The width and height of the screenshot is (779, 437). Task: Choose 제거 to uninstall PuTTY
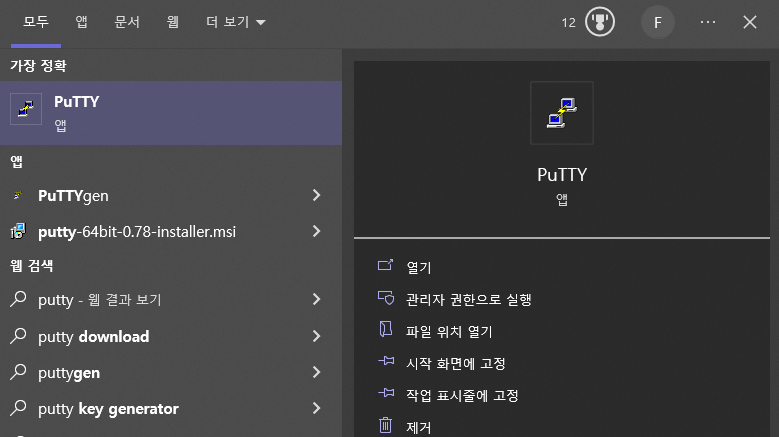(x=419, y=427)
